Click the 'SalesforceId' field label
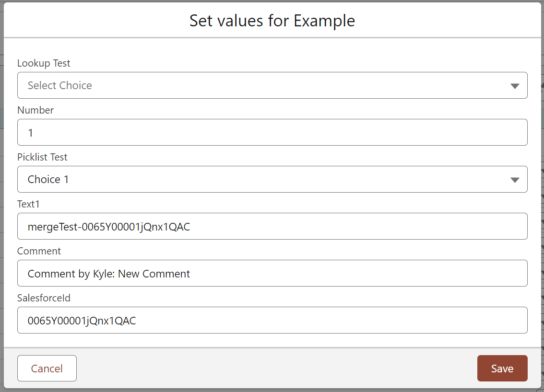Viewport: 544px width, 392px height. point(44,298)
